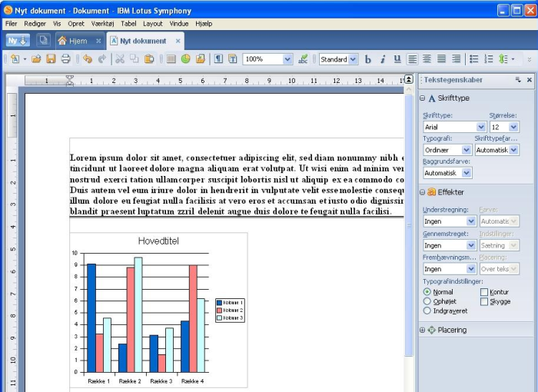
Task: Apply a bulleted list
Action: 474,59
